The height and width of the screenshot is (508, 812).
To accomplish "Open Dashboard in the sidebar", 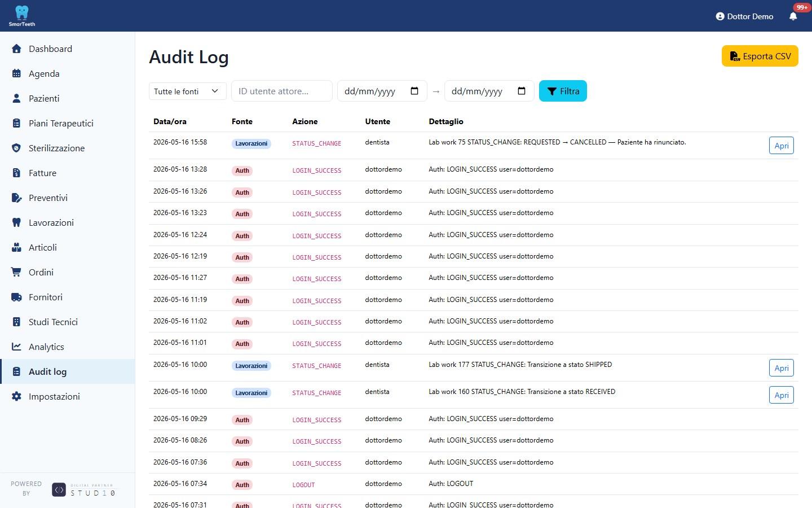I will (x=68, y=49).
